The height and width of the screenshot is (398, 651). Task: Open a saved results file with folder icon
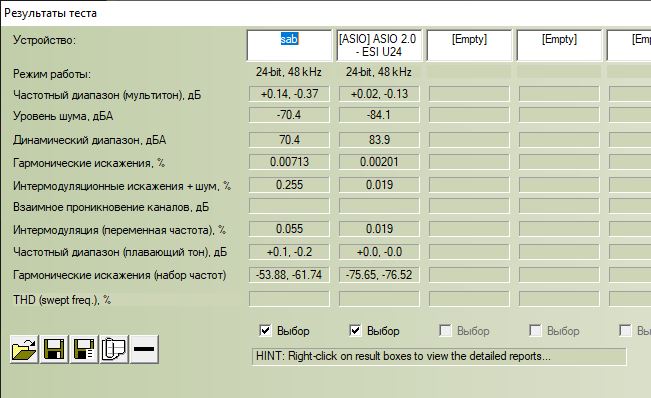coord(24,349)
